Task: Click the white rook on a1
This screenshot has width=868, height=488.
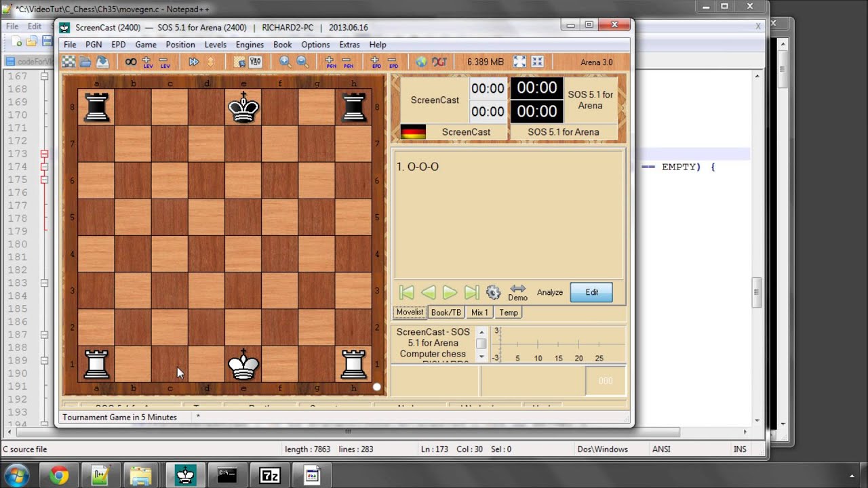Action: coord(96,364)
